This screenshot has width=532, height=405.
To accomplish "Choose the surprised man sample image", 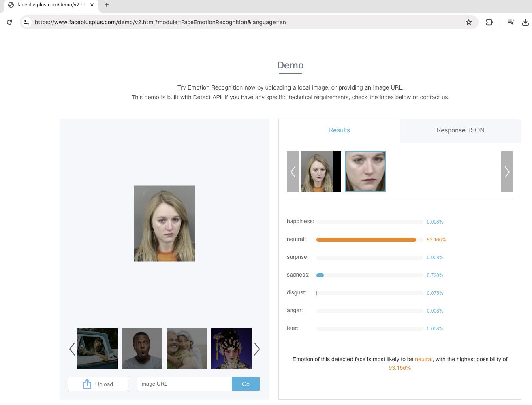I will 142,349.
